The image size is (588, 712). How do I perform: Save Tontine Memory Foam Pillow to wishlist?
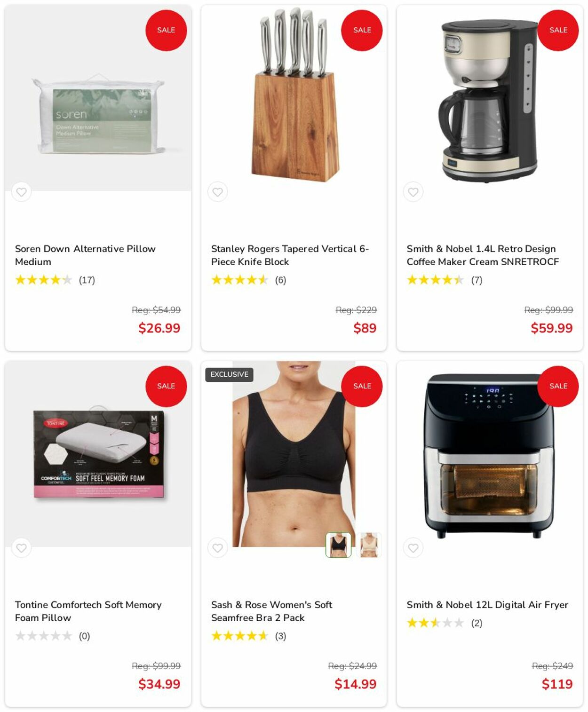[21, 548]
